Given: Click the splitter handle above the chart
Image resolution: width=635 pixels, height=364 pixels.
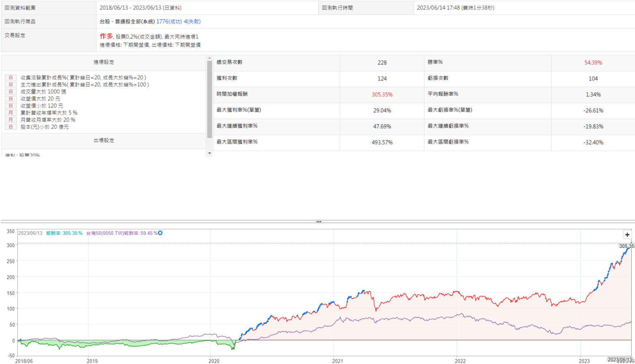Looking at the screenshot, I should tap(318, 222).
